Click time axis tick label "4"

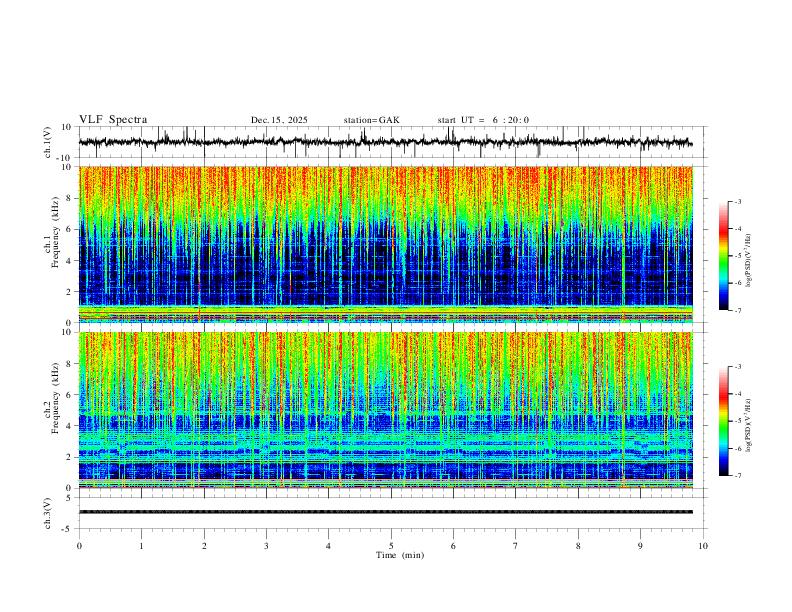328,546
